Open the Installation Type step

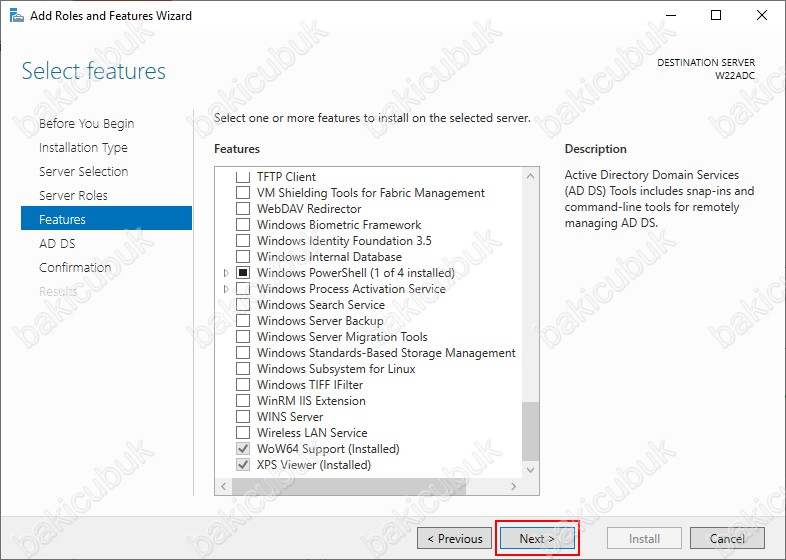coord(83,147)
